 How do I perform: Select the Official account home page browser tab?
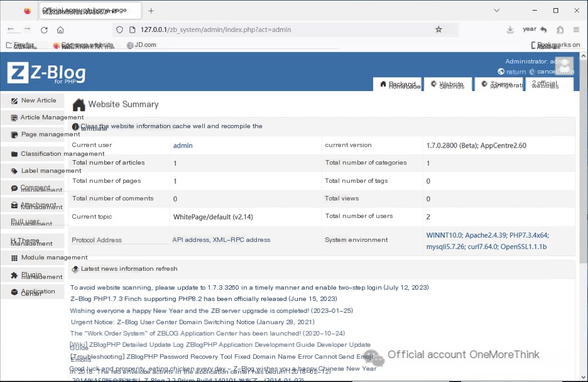[90, 11]
